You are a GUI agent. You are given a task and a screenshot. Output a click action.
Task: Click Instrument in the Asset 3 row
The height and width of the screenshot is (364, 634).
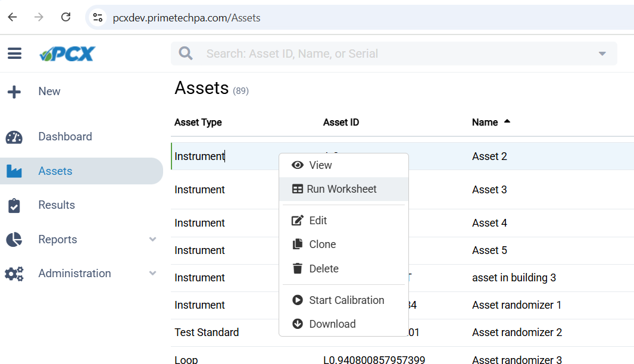199,190
